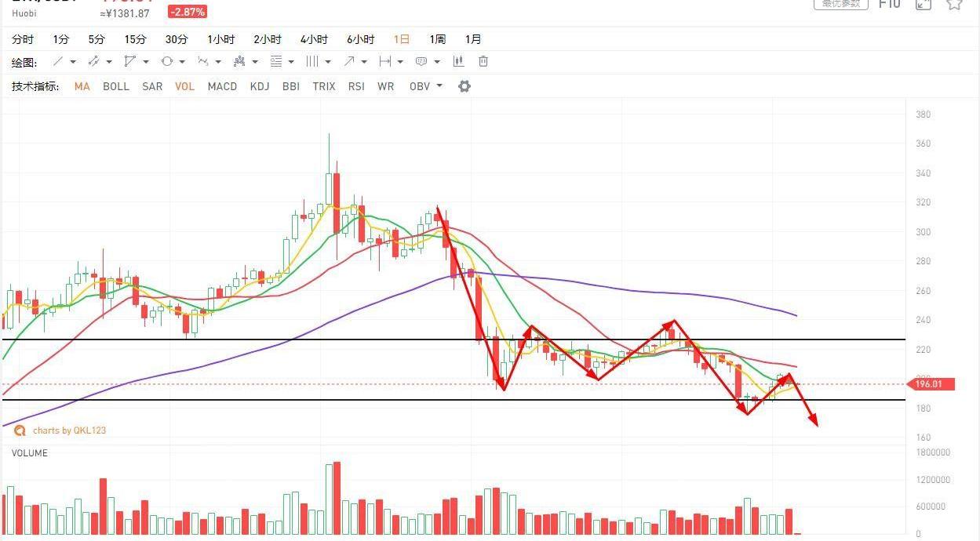Click the 绘图 drawing label
Viewport: 980px width, 541px height.
[24, 62]
